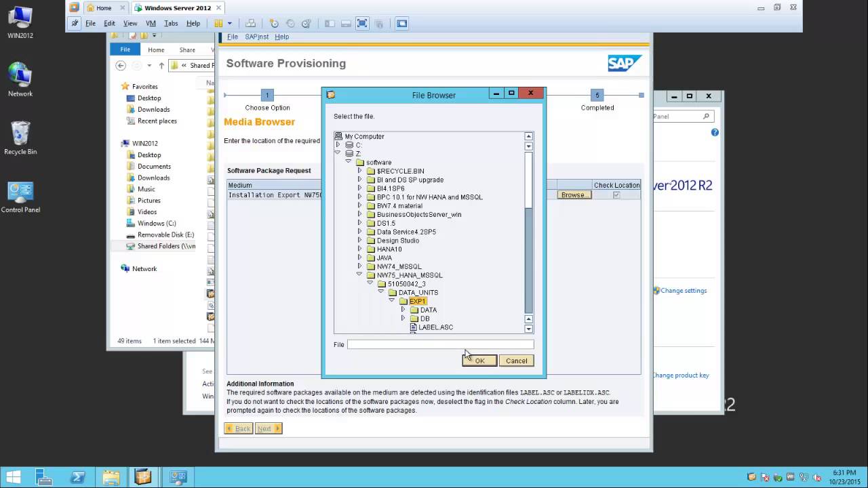This screenshot has width=868, height=488.
Task: Open installer Help menu
Action: [281, 37]
